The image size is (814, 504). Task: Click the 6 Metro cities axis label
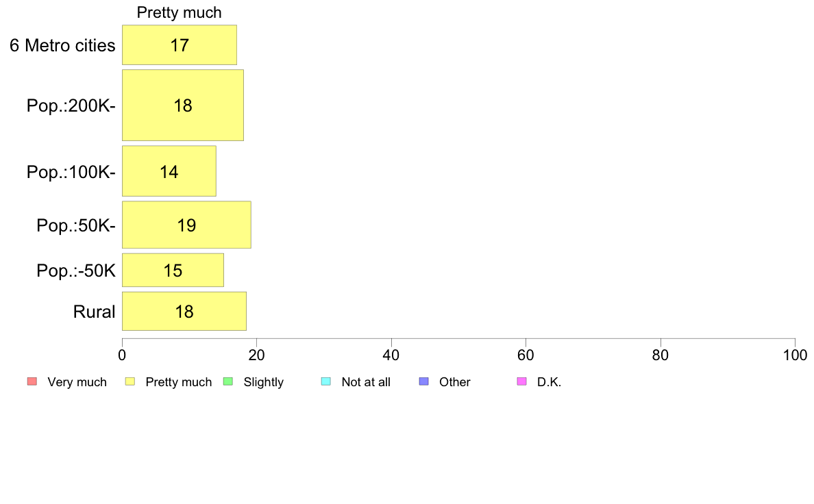(62, 46)
